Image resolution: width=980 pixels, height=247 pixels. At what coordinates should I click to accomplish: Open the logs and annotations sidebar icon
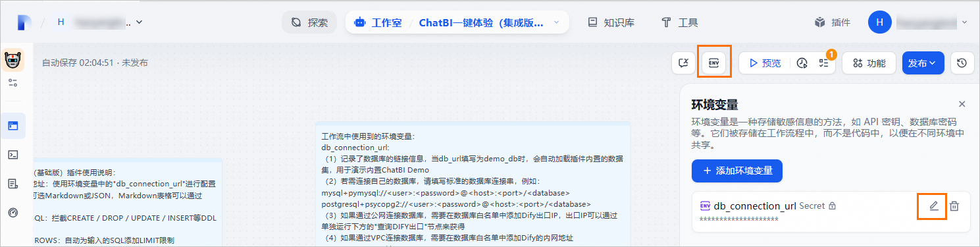click(x=13, y=184)
